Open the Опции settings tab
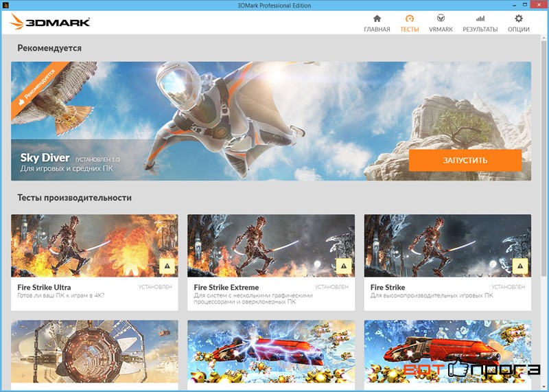This screenshot has width=549, height=392. click(x=519, y=23)
